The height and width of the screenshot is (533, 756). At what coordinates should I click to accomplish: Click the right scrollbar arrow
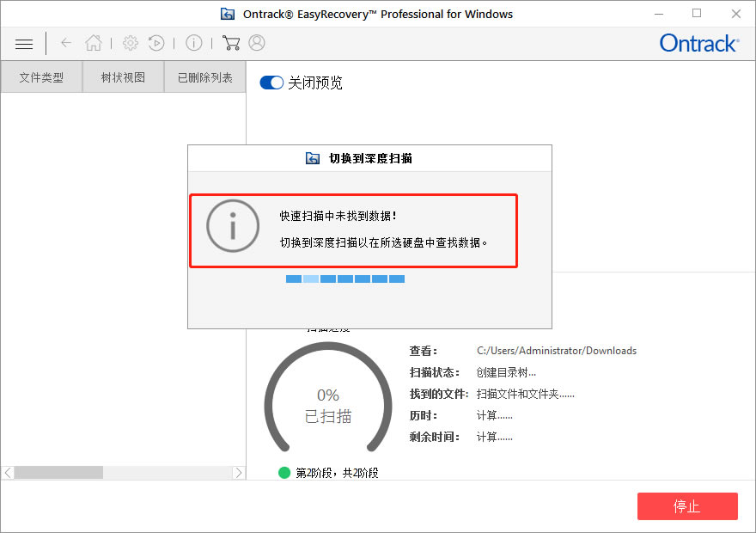[239, 473]
